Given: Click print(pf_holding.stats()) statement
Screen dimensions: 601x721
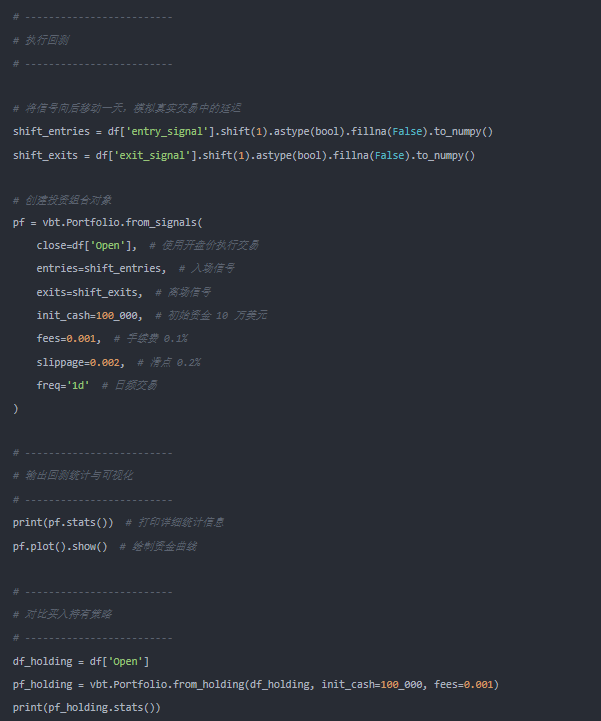Looking at the screenshot, I should [86, 707].
